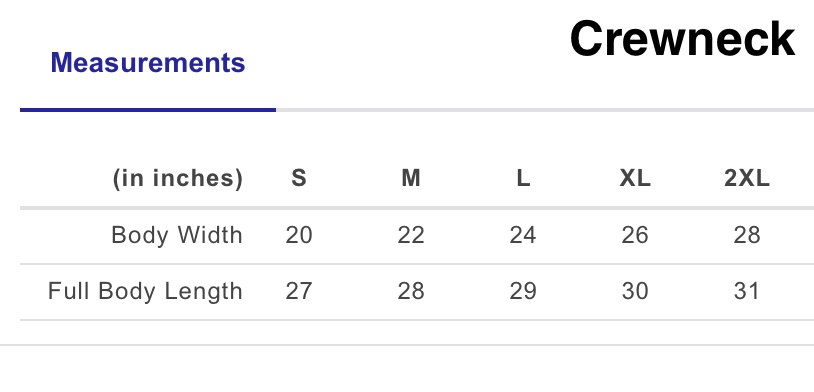Click body width value 24 for size L

pyautogui.click(x=523, y=235)
